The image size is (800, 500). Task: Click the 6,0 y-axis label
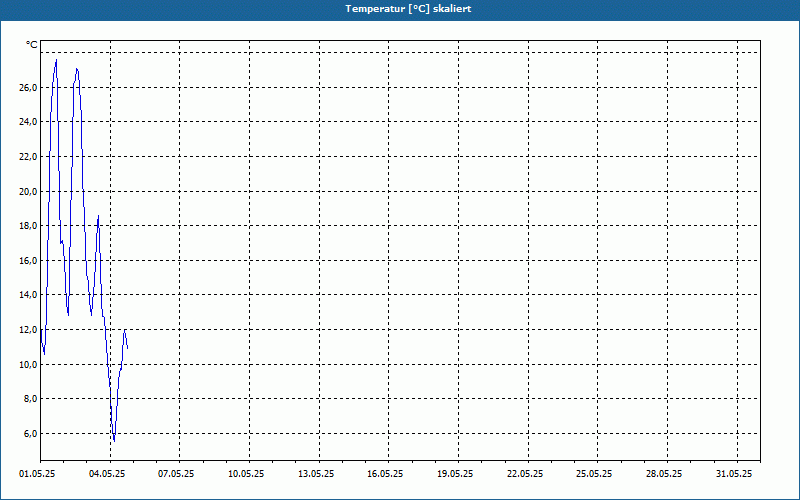pyautogui.click(x=30, y=434)
